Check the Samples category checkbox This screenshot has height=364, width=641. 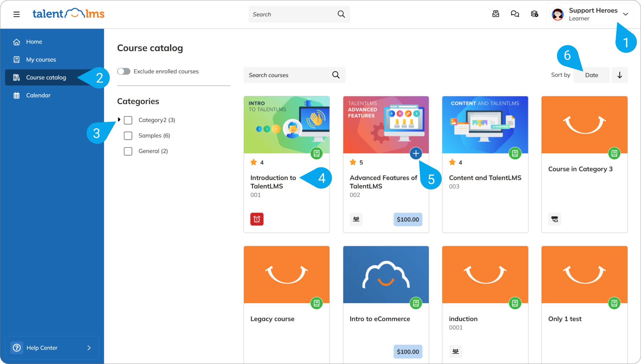[128, 136]
